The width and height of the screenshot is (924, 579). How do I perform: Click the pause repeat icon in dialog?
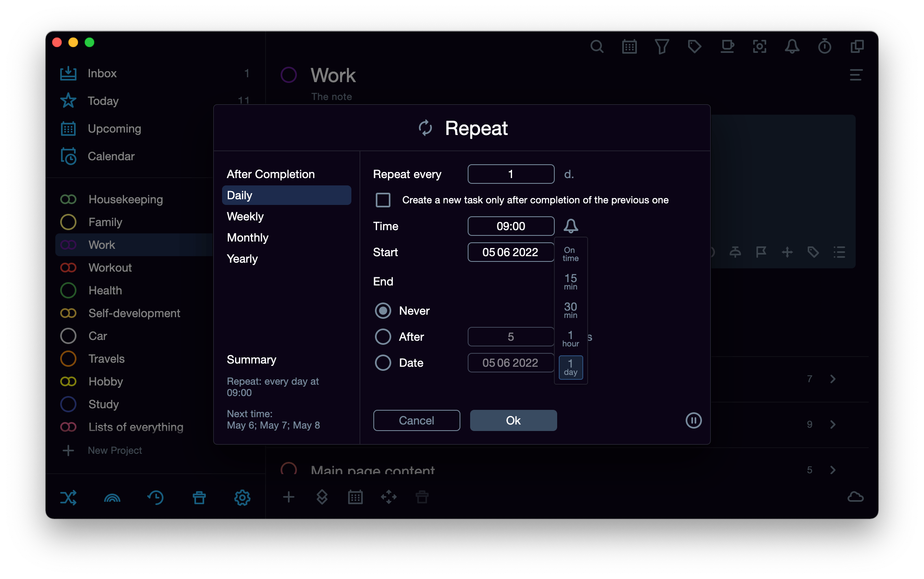[x=693, y=420]
